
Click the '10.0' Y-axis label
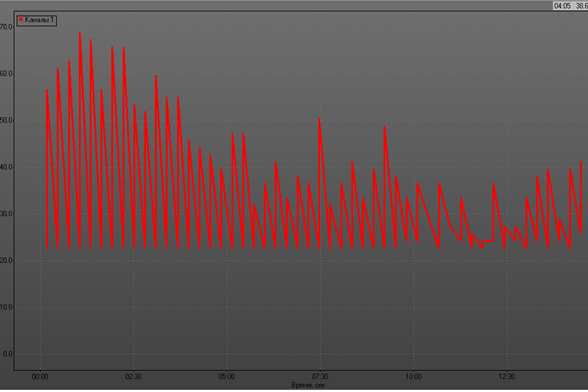pos(6,307)
